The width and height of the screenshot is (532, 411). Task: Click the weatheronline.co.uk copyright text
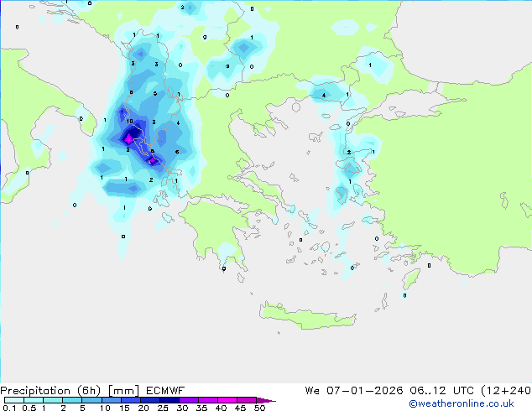(x=462, y=403)
